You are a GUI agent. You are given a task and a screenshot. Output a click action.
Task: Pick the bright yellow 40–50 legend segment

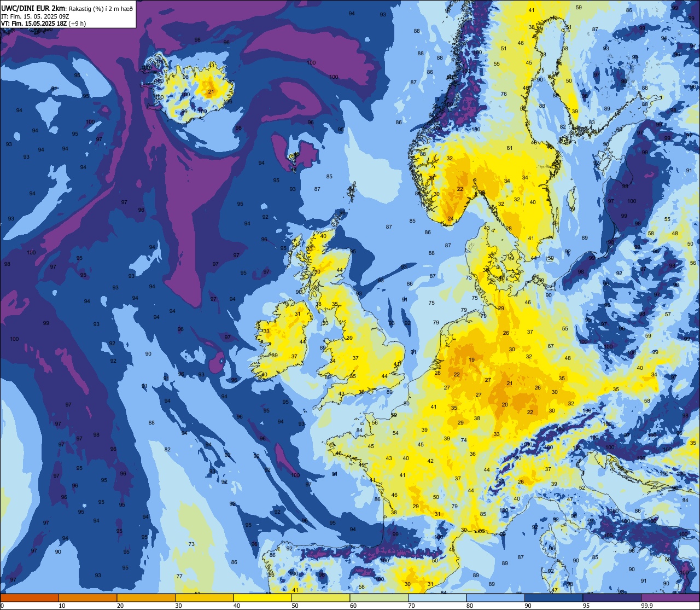[x=262, y=597]
